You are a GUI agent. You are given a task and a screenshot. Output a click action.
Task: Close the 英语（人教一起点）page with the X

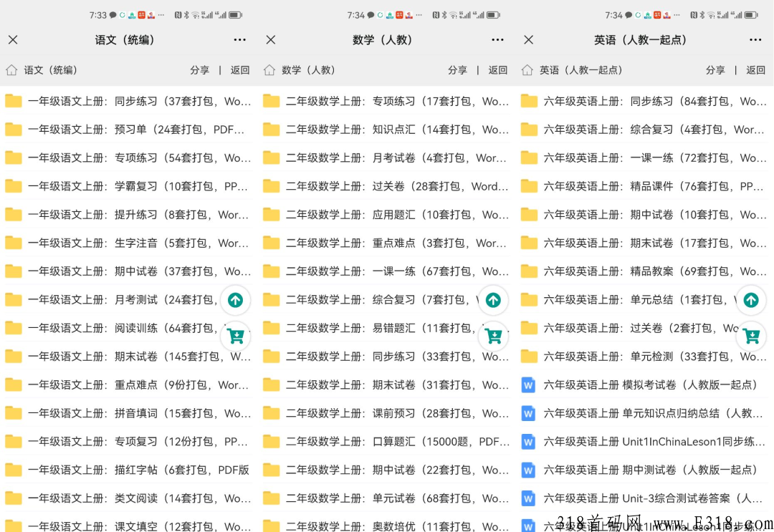(529, 40)
